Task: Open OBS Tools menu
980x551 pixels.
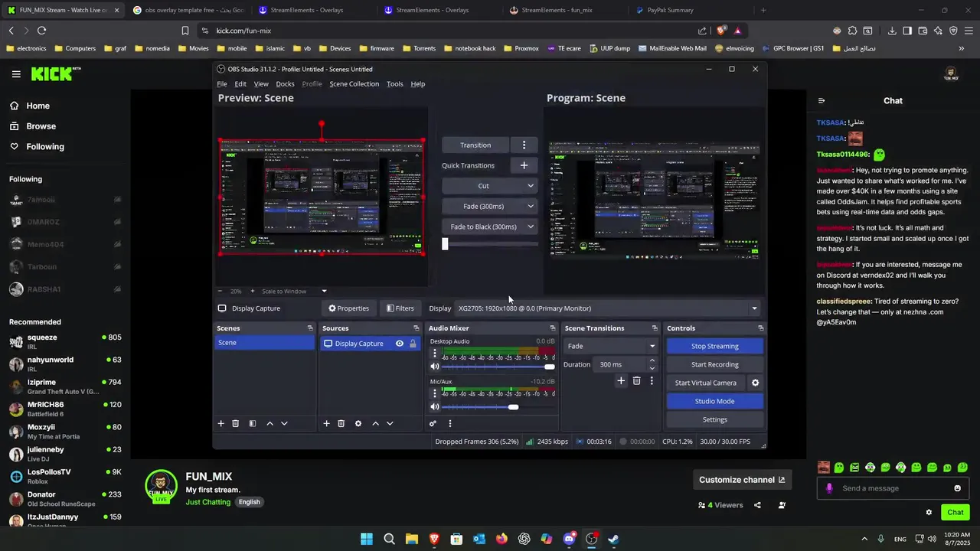Action: point(394,84)
